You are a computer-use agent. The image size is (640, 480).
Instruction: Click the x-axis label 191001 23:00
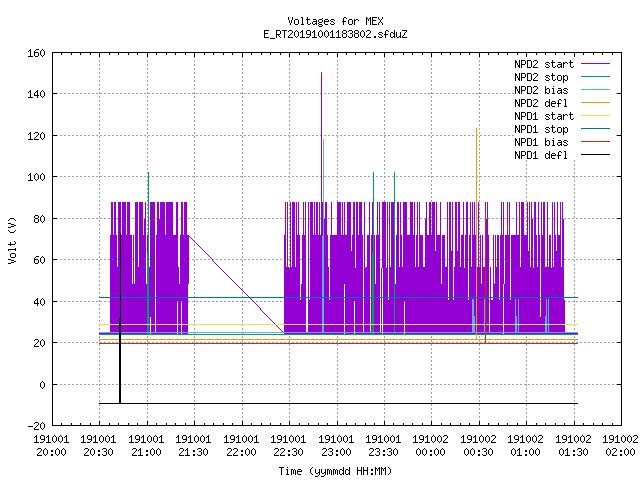click(x=336, y=446)
